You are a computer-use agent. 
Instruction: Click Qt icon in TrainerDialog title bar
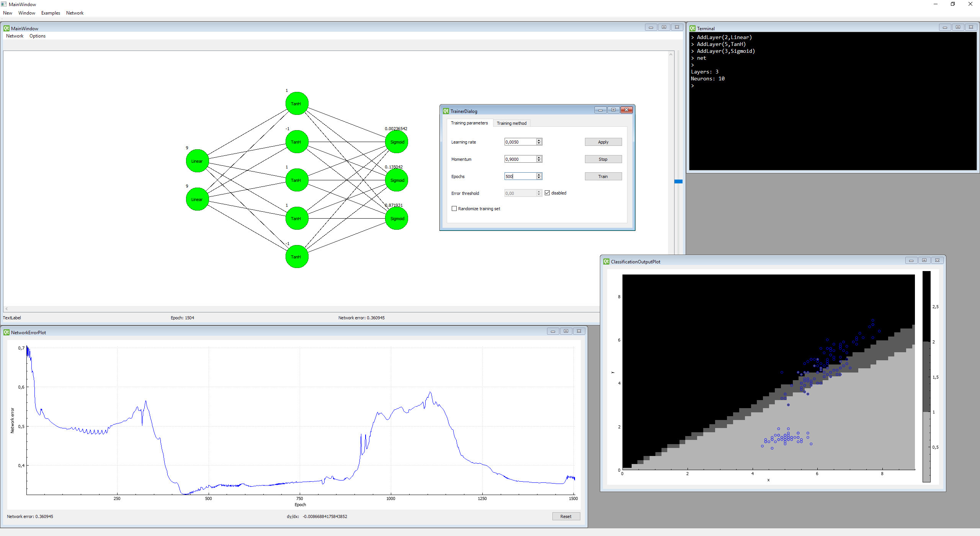point(446,111)
